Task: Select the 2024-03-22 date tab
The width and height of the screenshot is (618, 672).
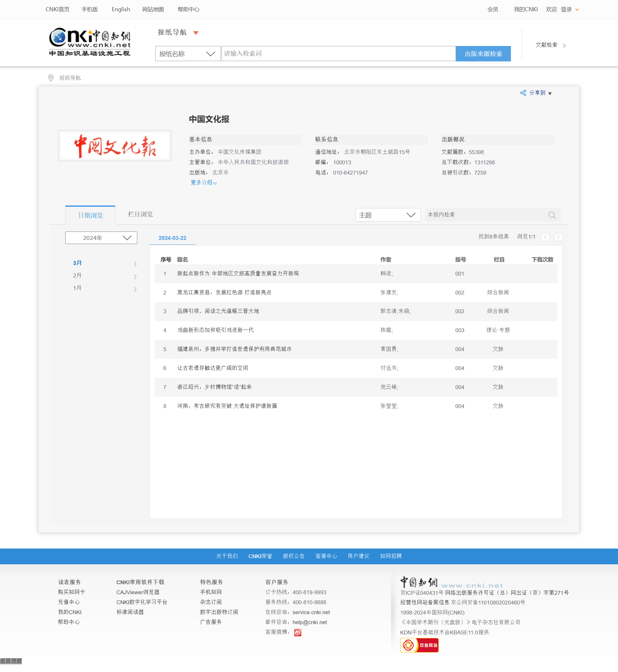Action: pos(172,238)
